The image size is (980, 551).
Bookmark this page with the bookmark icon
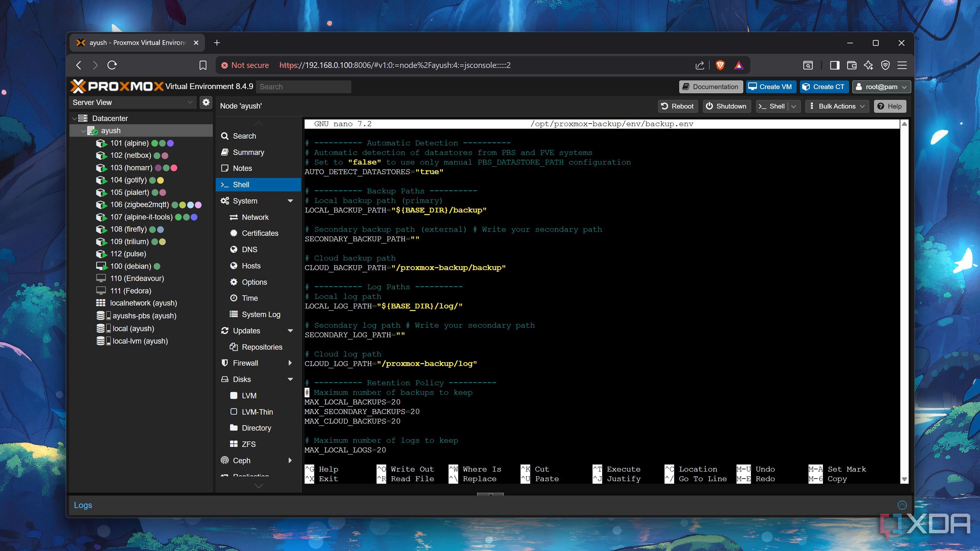point(203,65)
